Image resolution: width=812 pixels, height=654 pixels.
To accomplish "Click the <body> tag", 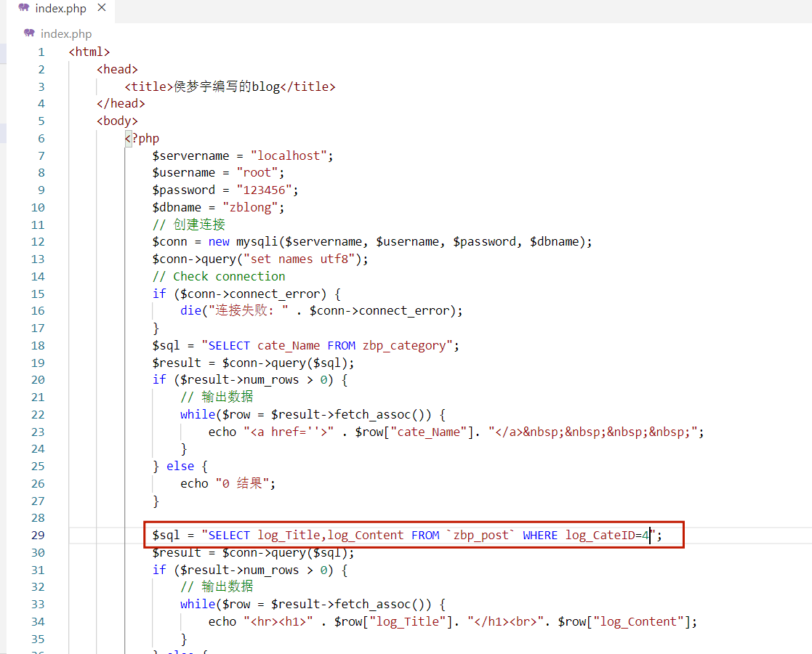I will point(118,121).
